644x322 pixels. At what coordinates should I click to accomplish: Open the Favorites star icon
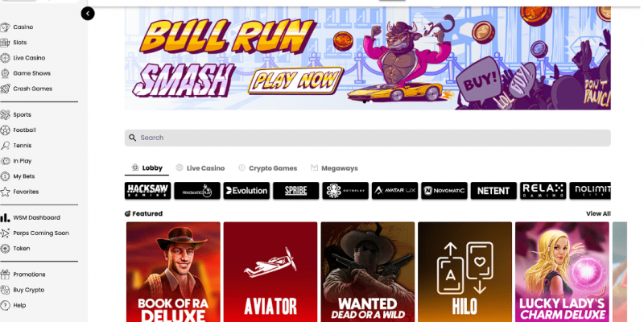click(x=5, y=192)
